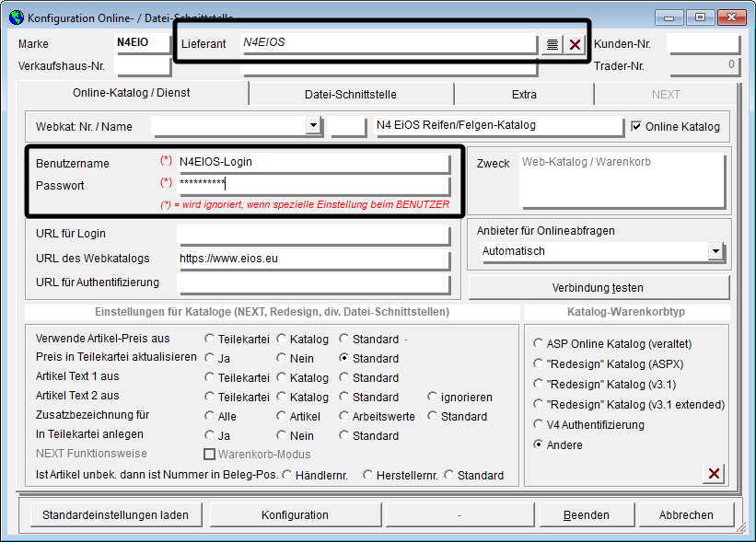Select "Redesign" Katalog (v3.1) option

click(538, 384)
